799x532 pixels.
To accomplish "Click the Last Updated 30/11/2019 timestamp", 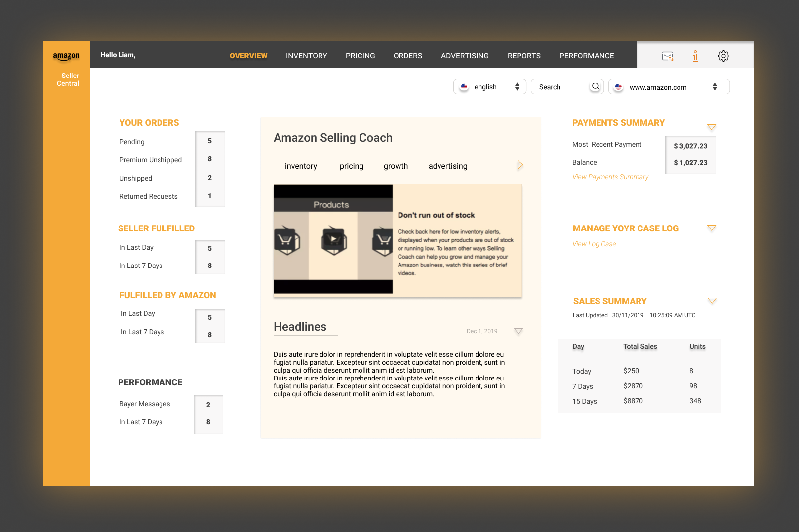I will tap(634, 315).
